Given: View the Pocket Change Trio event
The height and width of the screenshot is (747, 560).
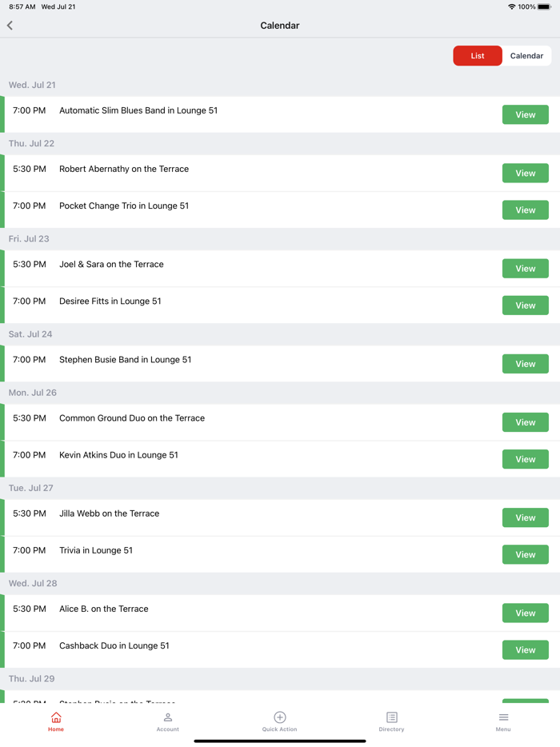Looking at the screenshot, I should (525, 210).
